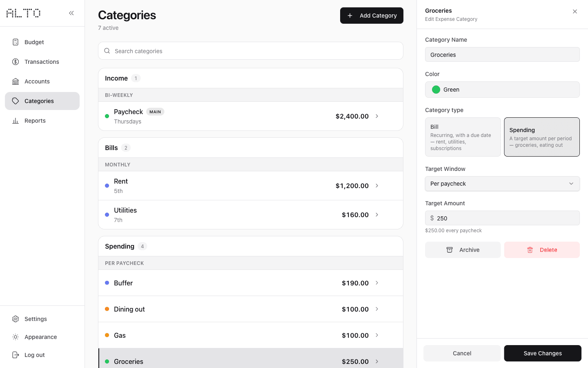Image resolution: width=588 pixels, height=368 pixels.
Task: Expand the Groceries row chevron
Action: (x=377, y=361)
